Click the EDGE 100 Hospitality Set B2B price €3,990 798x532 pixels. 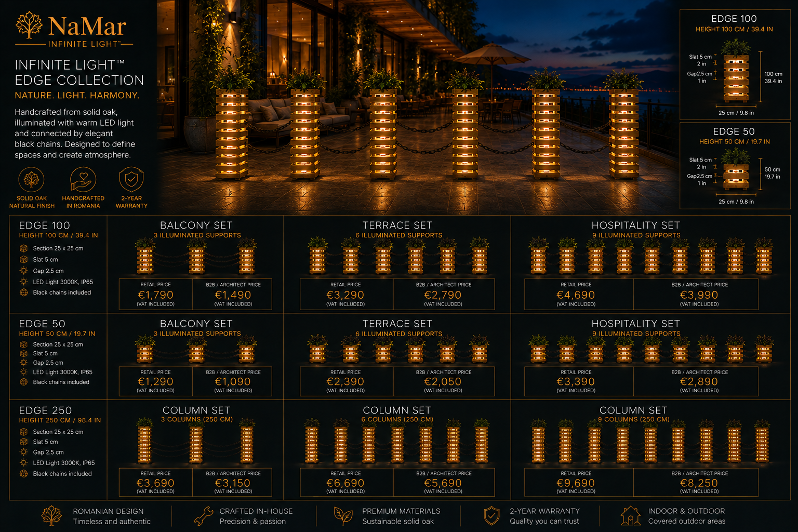click(x=699, y=295)
